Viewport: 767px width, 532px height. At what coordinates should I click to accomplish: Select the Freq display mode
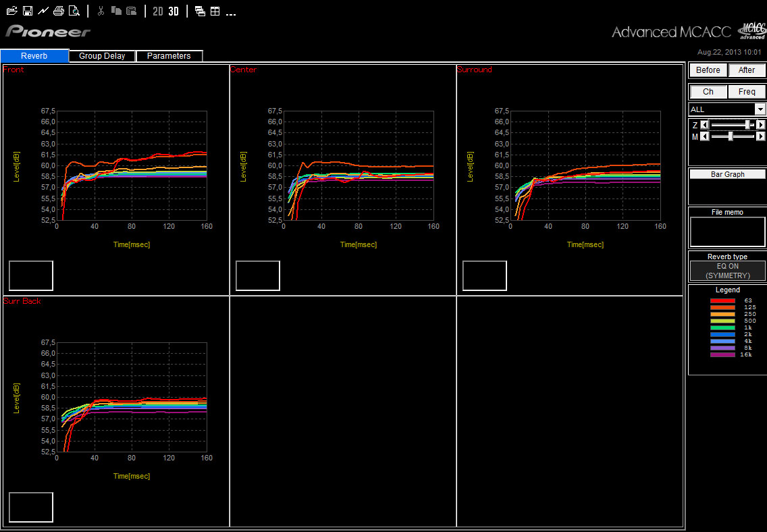pyautogui.click(x=747, y=92)
